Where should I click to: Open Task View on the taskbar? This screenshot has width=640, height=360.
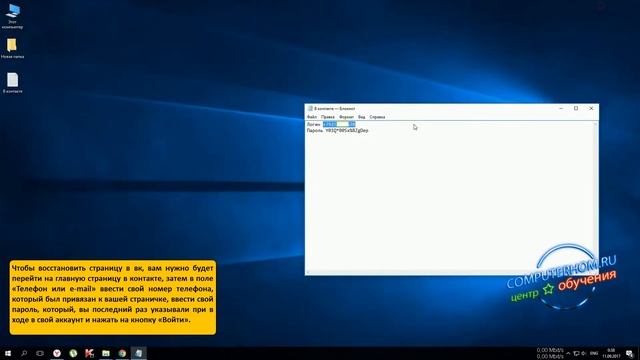[x=40, y=353]
